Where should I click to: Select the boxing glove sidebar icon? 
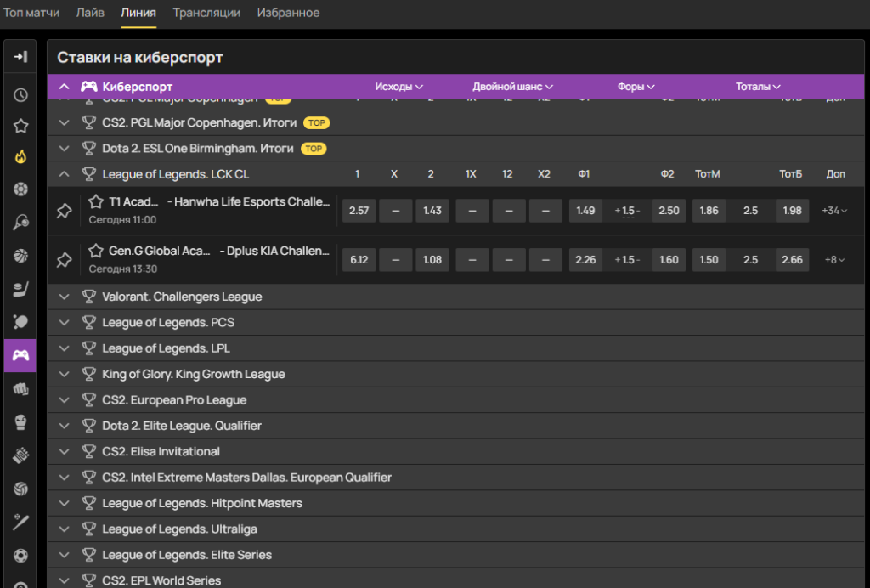tap(20, 422)
